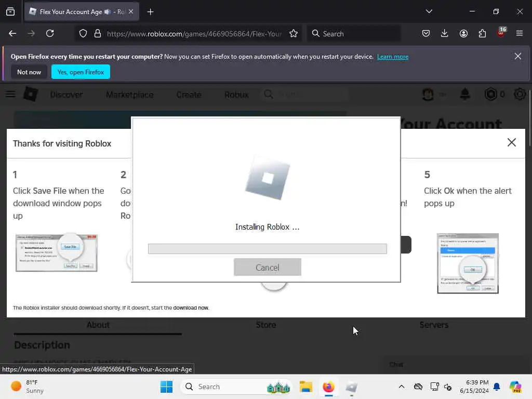
Task: Click the Firefox taskbar icon
Action: [x=328, y=387]
